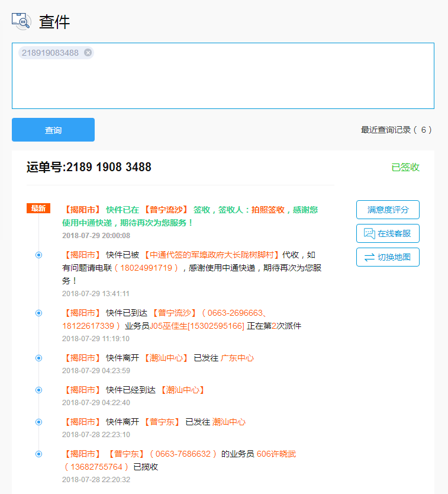Click the orange 最新 latest badge

[38, 208]
